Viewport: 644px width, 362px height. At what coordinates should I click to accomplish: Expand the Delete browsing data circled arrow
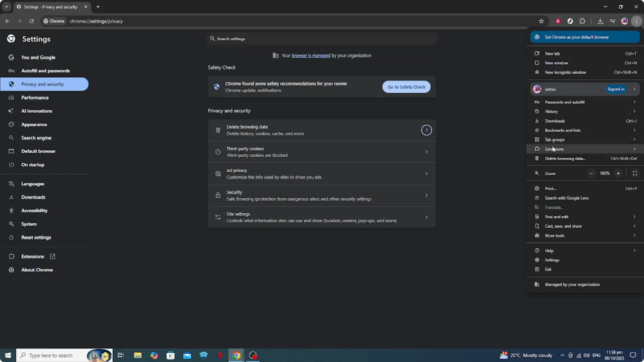pos(426,130)
